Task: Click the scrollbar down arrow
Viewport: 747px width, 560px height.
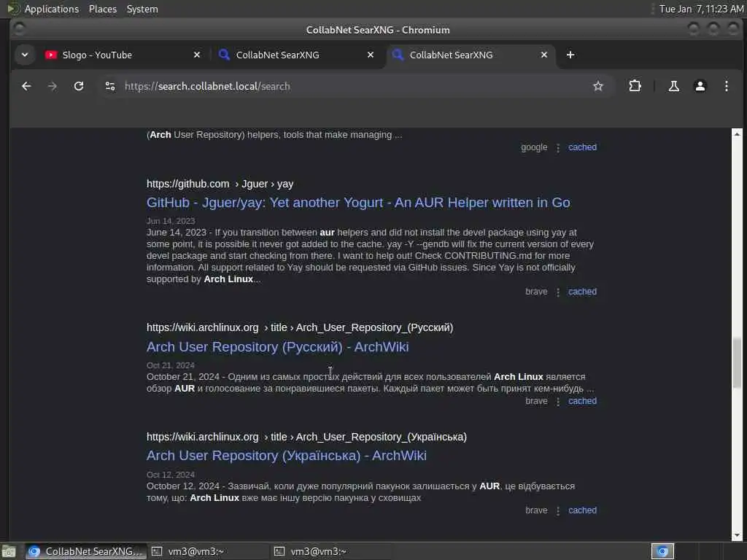Action: click(737, 535)
